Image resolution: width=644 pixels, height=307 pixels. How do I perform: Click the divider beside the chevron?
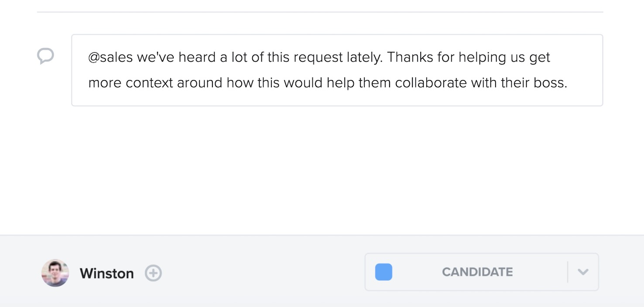tap(568, 272)
